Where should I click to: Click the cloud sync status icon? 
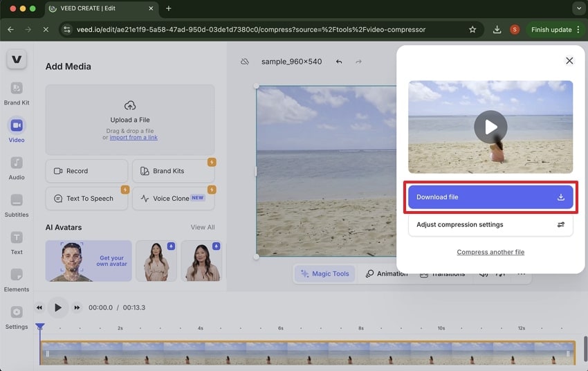[x=244, y=62]
